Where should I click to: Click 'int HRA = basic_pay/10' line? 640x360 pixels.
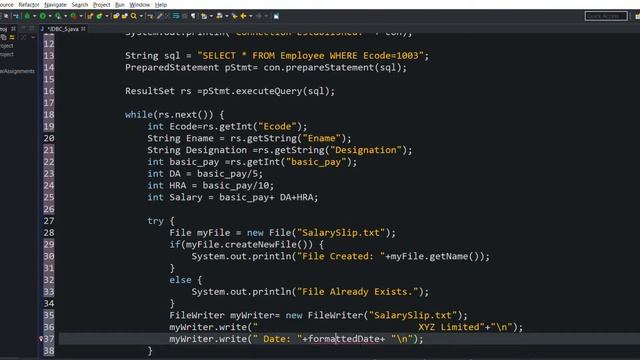click(211, 186)
